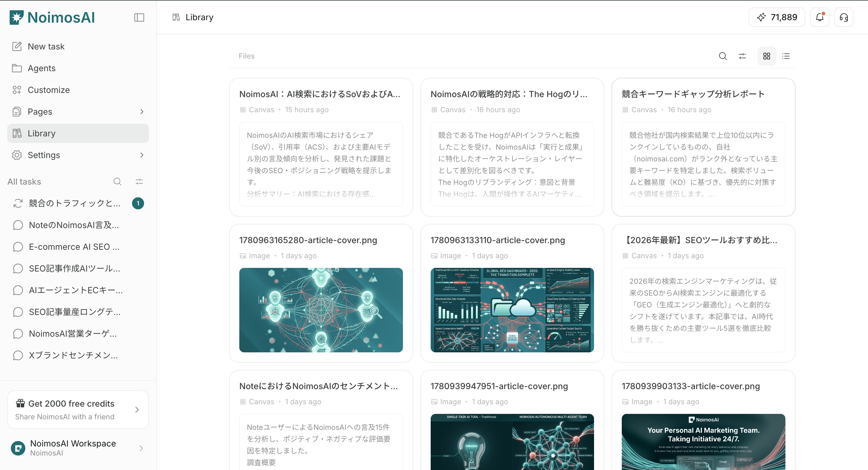Open 【2026年最新】SEOツールおすすめ比 card

pos(703,293)
